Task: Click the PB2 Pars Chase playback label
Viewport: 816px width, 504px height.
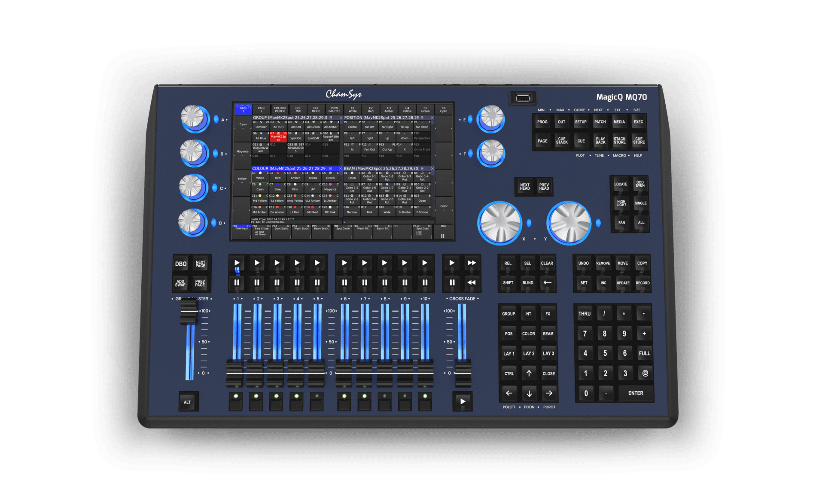Action: click(x=261, y=231)
